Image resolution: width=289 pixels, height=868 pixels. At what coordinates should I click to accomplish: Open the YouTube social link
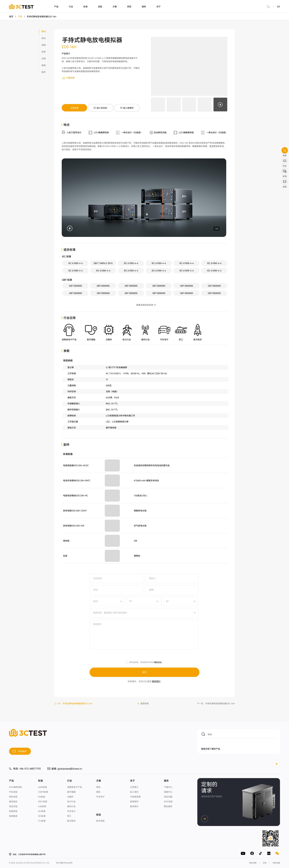click(243, 854)
